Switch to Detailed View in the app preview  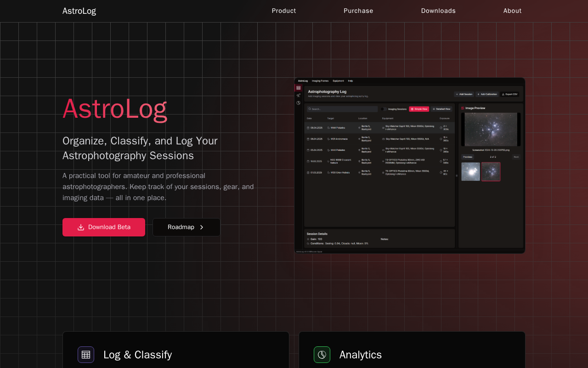point(441,109)
